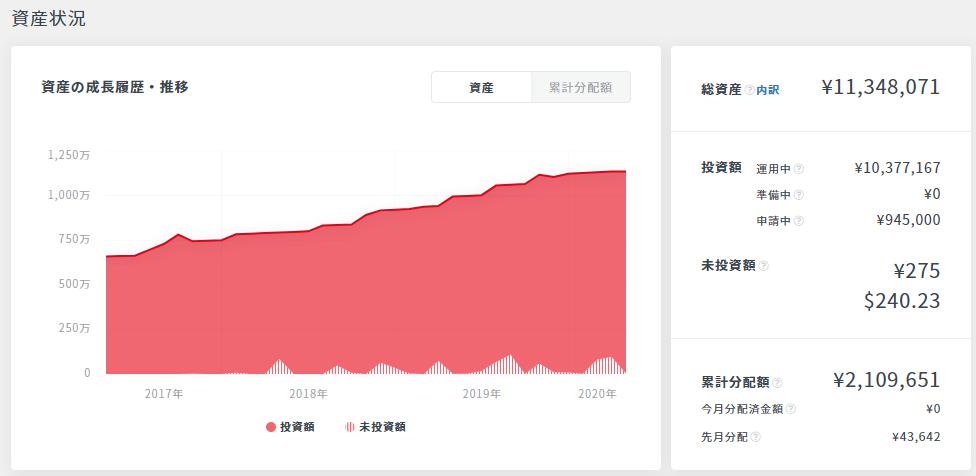976x476 pixels.
Task: Click the cumulative distribution ¥2,109,651
Action: point(886,380)
